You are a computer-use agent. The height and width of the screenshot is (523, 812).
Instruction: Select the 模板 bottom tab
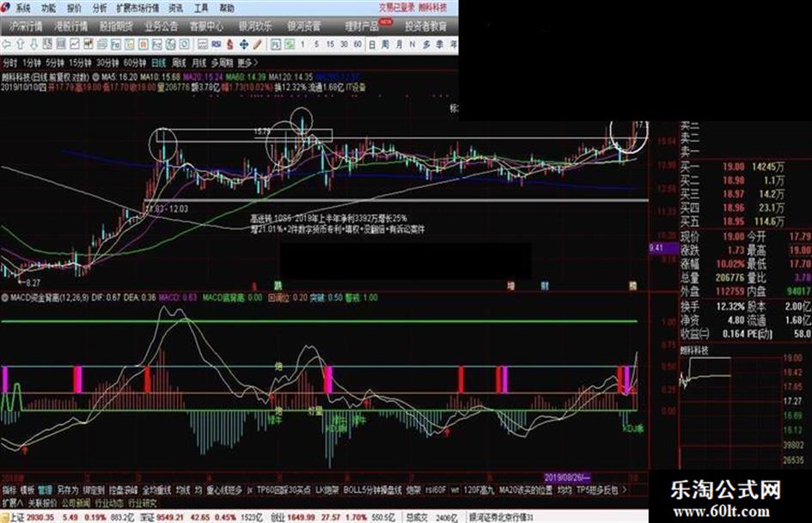click(x=27, y=490)
